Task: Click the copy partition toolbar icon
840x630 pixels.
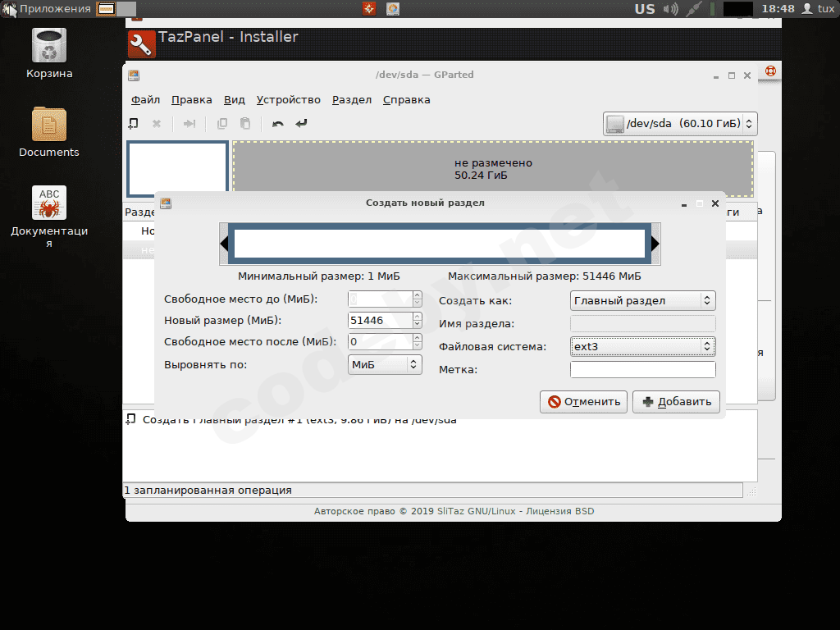Action: [221, 124]
